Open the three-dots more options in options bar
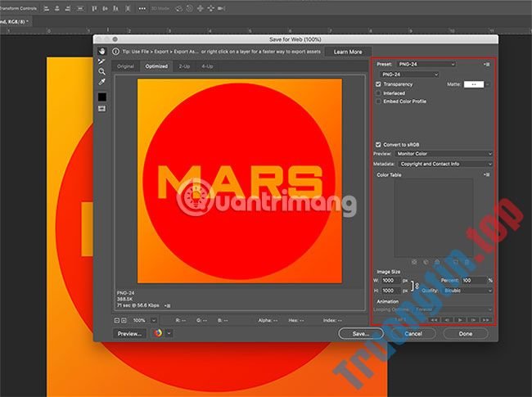 [x=142, y=8]
